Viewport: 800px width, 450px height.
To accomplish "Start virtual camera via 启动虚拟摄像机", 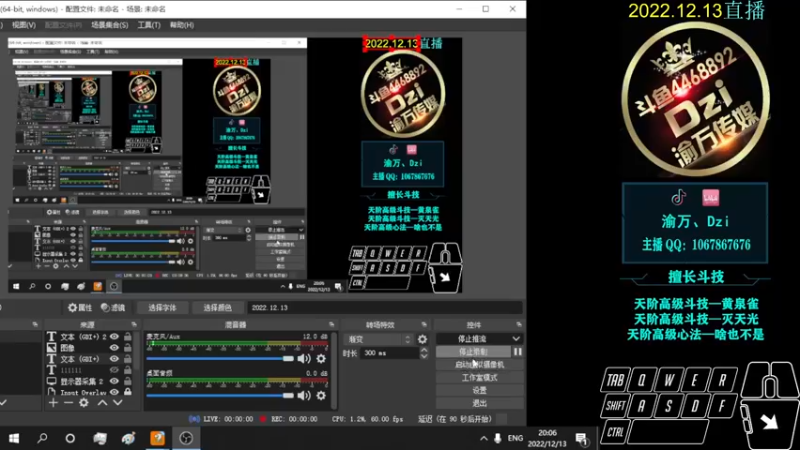I will point(480,365).
